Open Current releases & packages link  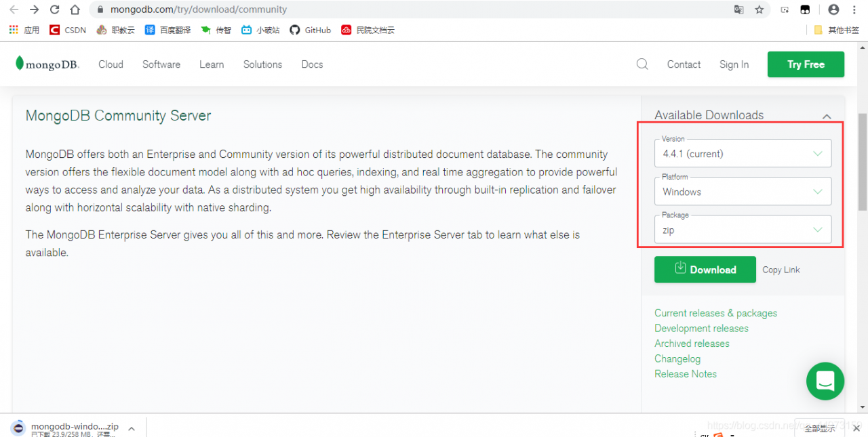[x=715, y=313]
